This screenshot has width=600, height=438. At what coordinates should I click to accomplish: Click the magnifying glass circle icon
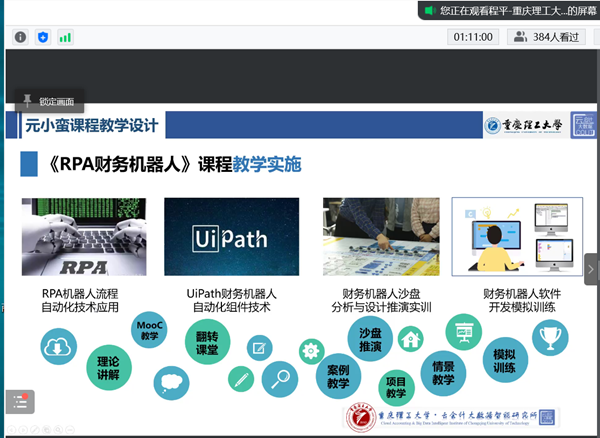tap(280, 379)
